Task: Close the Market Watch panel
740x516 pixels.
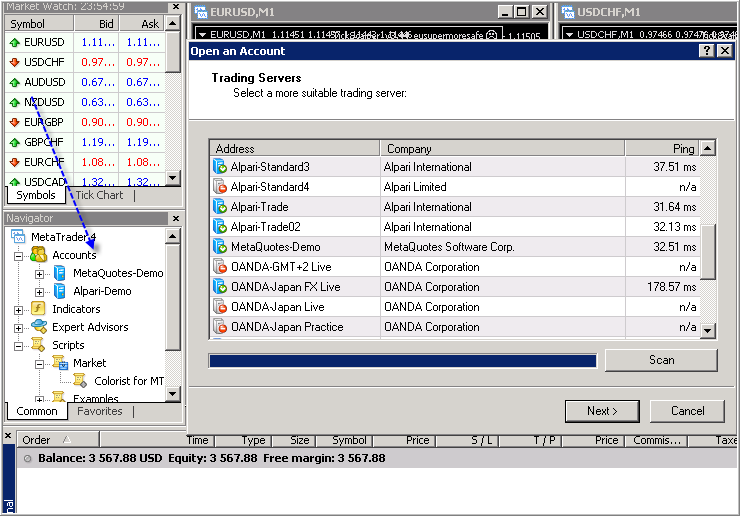Action: coord(176,7)
